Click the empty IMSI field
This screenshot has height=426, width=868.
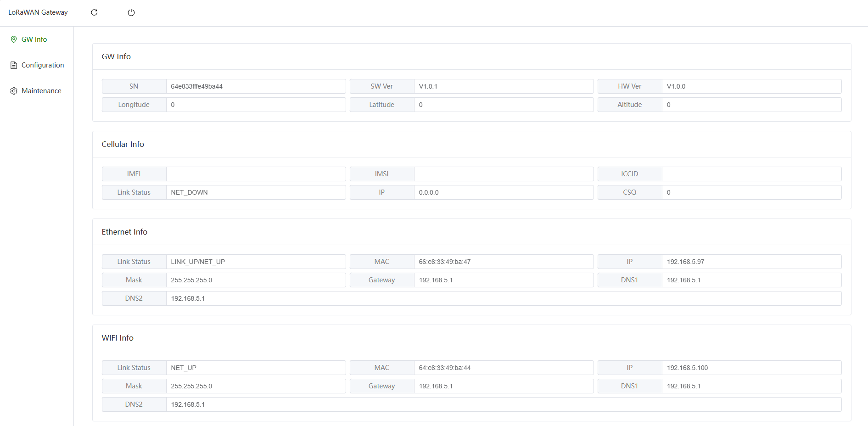click(x=504, y=174)
